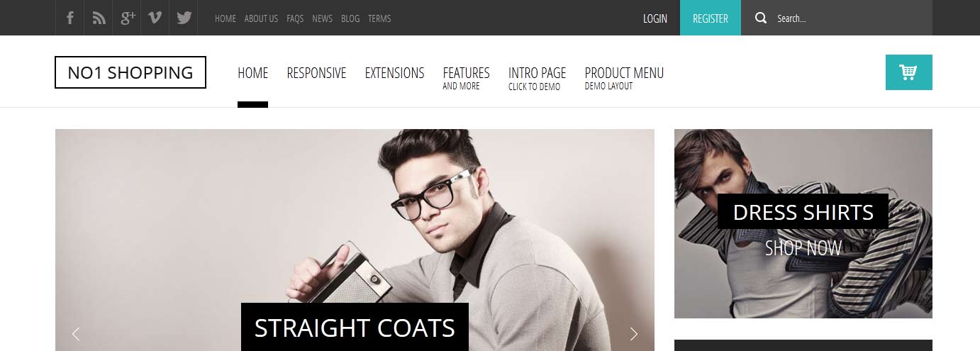Open the Google Plus icon
Screen dimensions: 980x351
pyautogui.click(x=128, y=18)
